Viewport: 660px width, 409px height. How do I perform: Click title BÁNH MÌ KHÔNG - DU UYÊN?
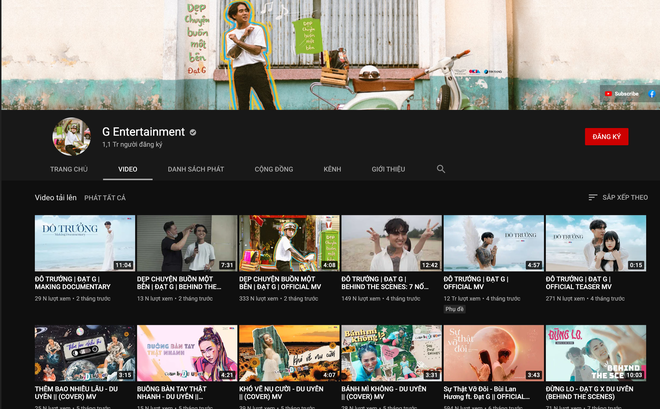(384, 393)
